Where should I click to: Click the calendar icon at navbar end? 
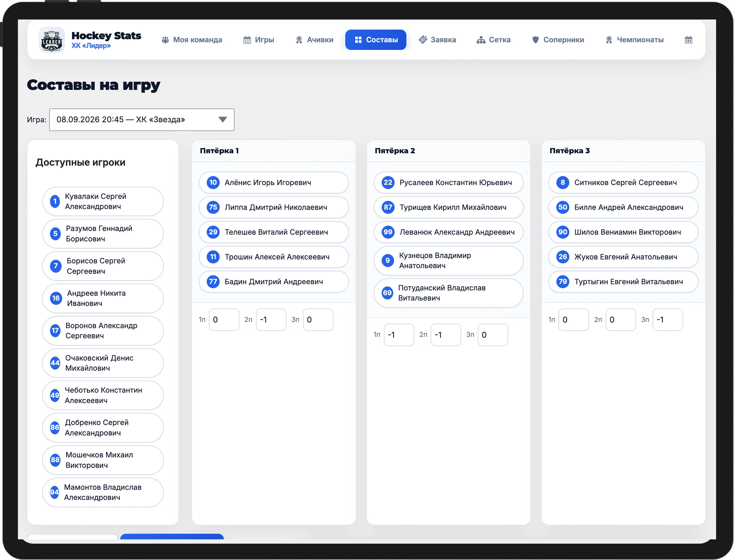click(688, 40)
